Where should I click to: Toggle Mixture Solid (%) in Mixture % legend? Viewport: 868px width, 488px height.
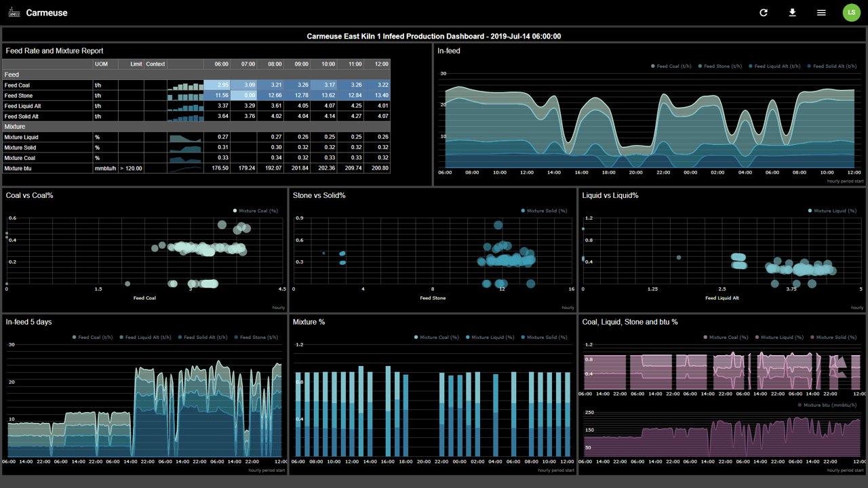pos(545,337)
